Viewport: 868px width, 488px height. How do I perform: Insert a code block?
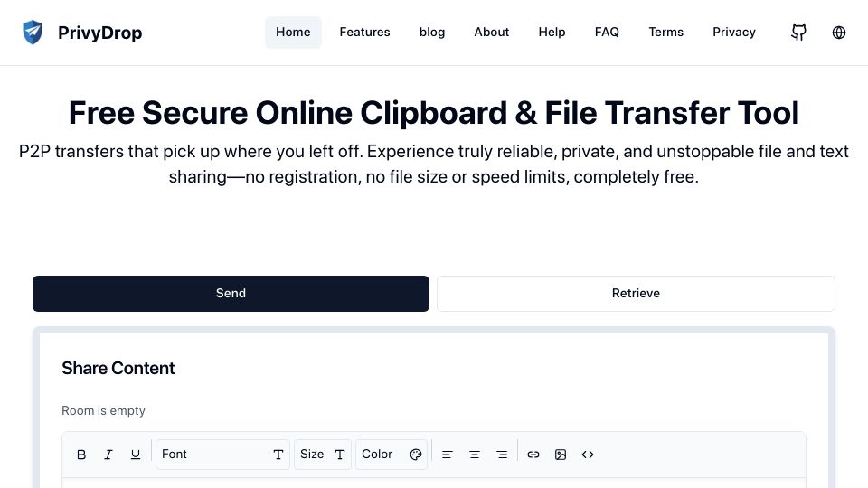coord(588,455)
